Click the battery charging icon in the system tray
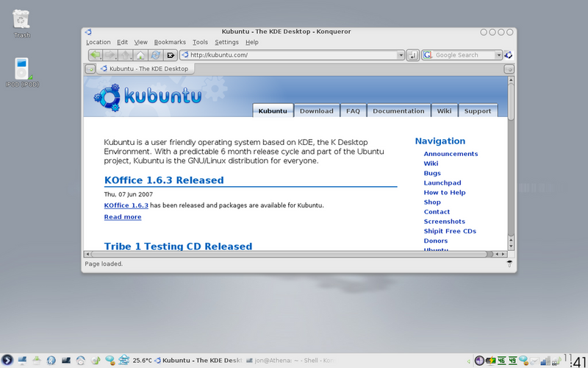This screenshot has height=368, width=588. pyautogui.click(x=490, y=361)
